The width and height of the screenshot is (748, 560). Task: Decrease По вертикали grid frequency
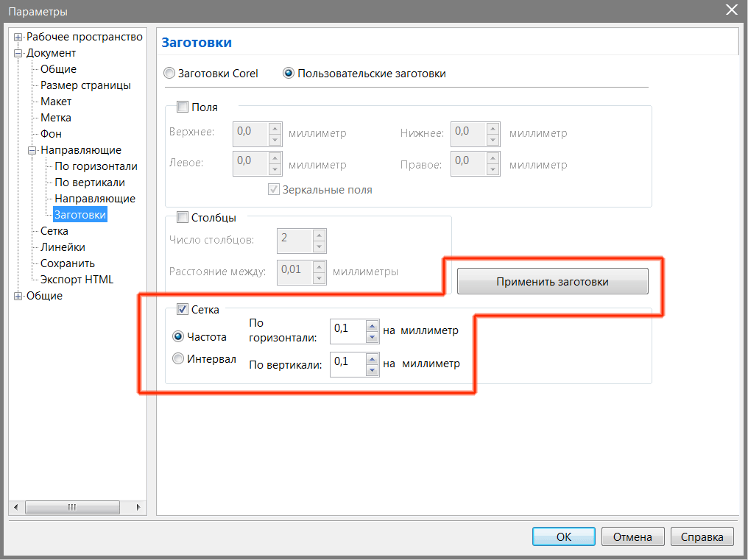point(372,370)
